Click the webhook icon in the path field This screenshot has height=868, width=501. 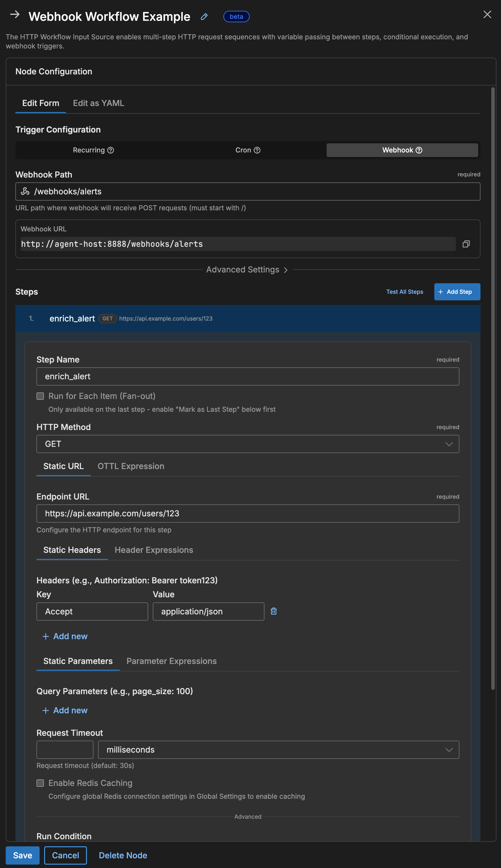25,191
